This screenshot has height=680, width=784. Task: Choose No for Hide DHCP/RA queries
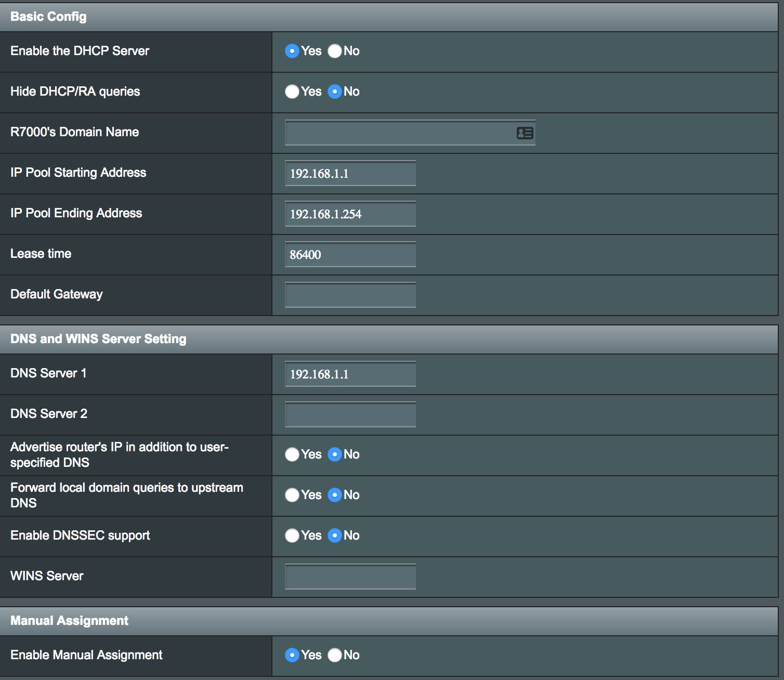pyautogui.click(x=335, y=91)
